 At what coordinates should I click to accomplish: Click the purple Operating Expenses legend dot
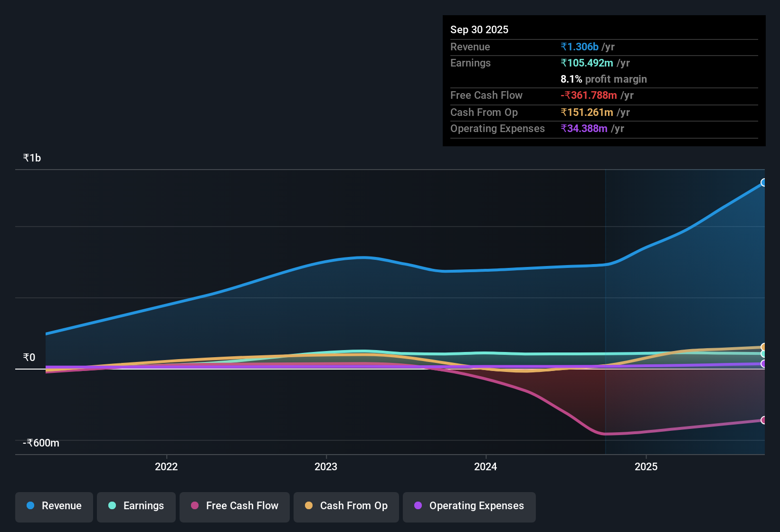pyautogui.click(x=418, y=505)
